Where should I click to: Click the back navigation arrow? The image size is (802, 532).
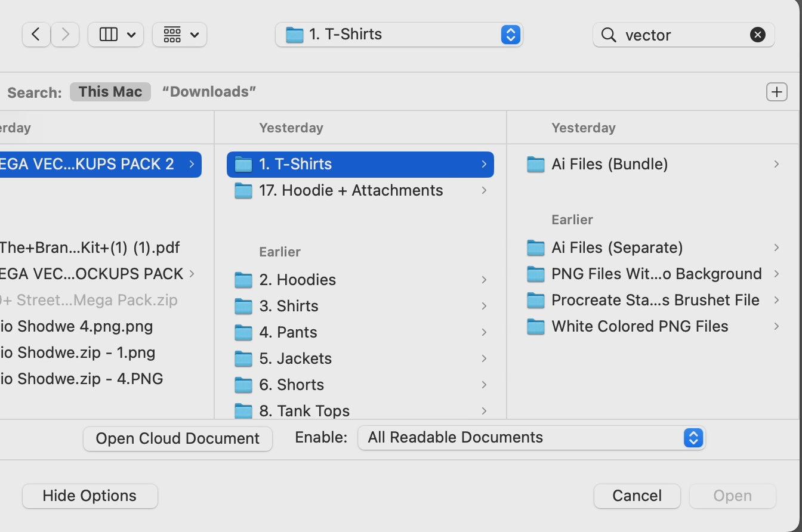coord(36,35)
